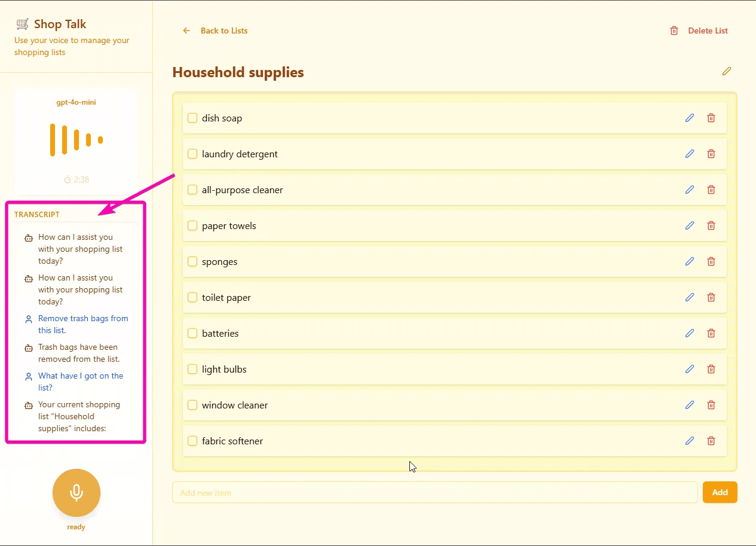Tick the all-purpose cleaner checkbox
The height and width of the screenshot is (546, 756).
click(x=192, y=190)
